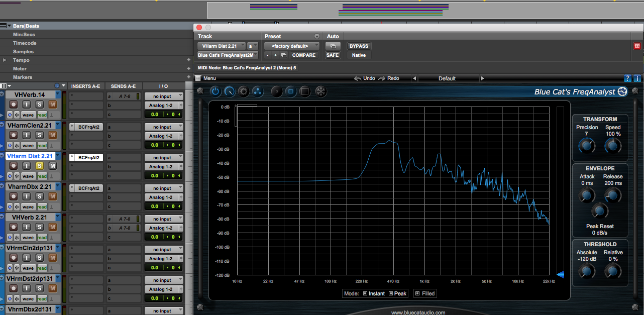The image size is (644, 315).
Task: Click the VHVerb.14 track freeze snowflake icon
Action: click(17, 115)
